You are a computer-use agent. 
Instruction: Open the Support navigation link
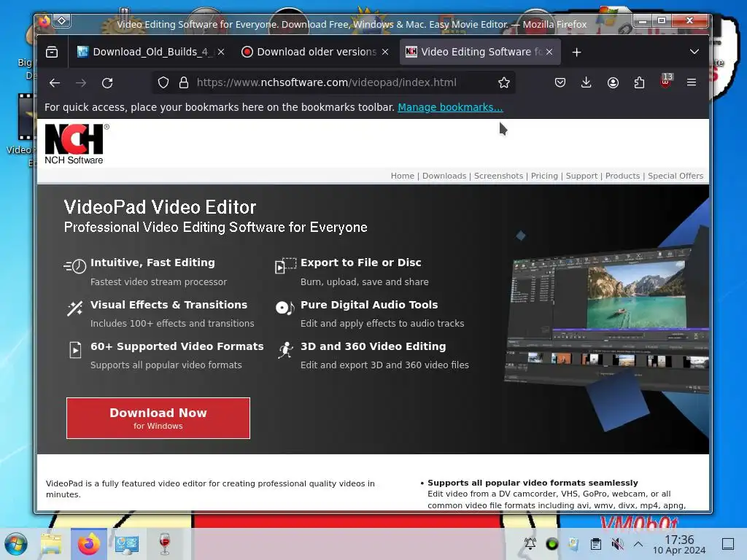pyautogui.click(x=581, y=176)
